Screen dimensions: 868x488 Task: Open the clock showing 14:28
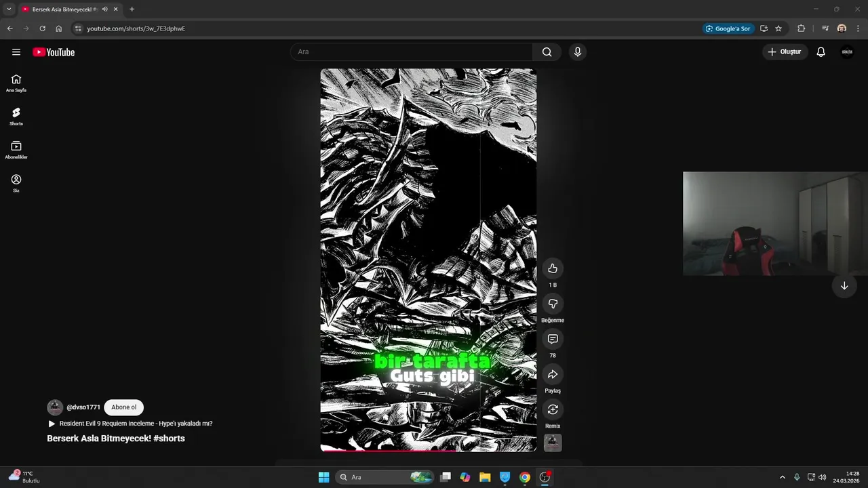[846, 477]
